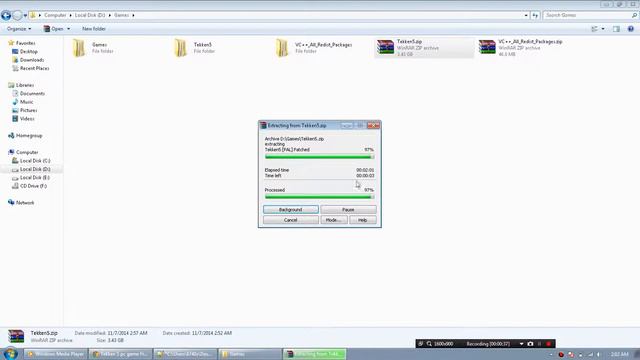Click the Help question mark icon

[x=631, y=29]
